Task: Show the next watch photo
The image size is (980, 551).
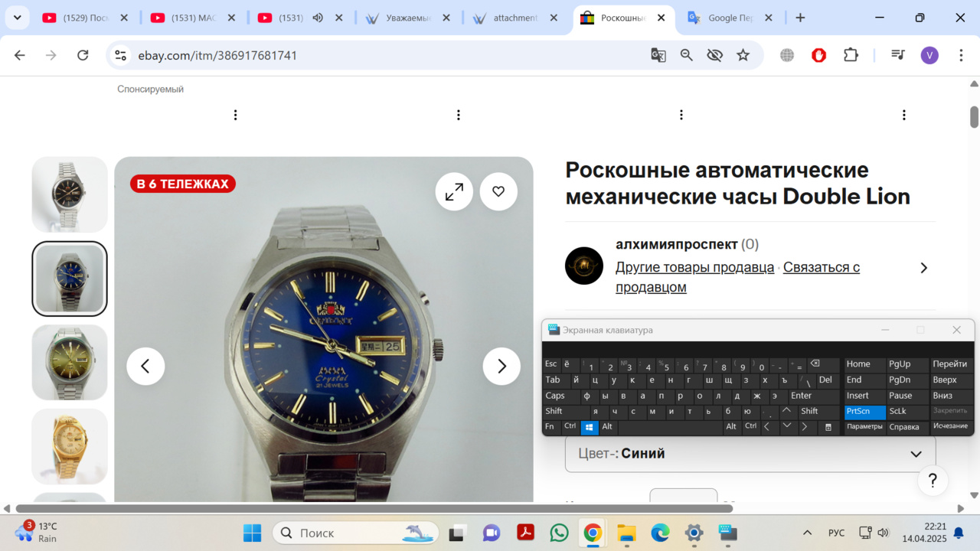Action: point(501,367)
